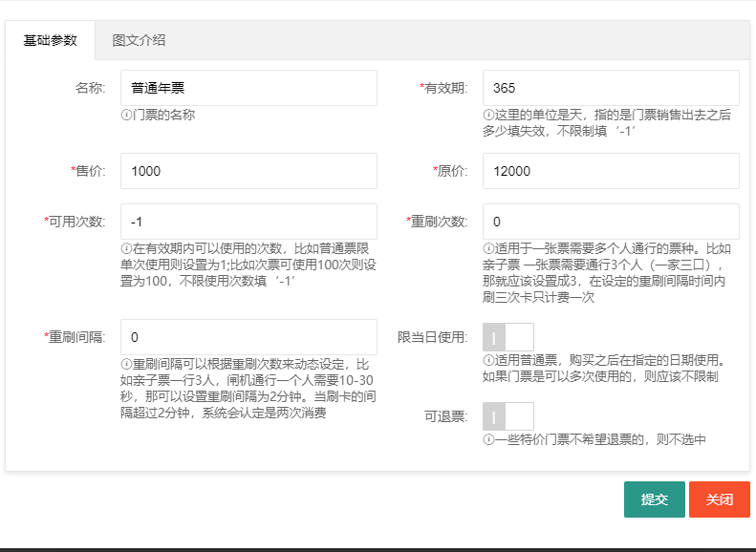The height and width of the screenshot is (552, 756).
Task: Switch to the 图文介绍 tab
Action: click(139, 40)
